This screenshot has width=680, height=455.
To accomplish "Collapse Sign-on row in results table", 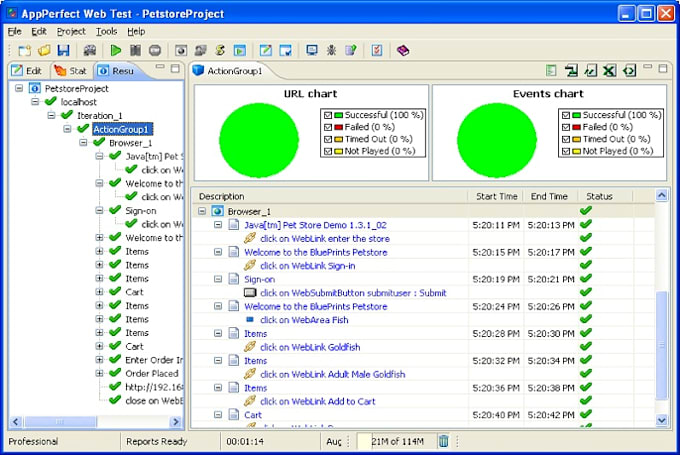I will 218,279.
